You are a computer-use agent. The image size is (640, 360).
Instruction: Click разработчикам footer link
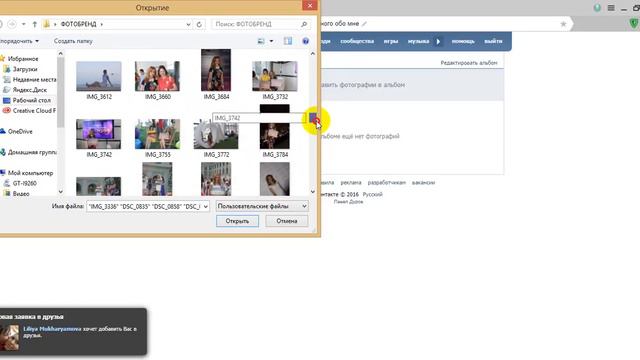click(387, 182)
